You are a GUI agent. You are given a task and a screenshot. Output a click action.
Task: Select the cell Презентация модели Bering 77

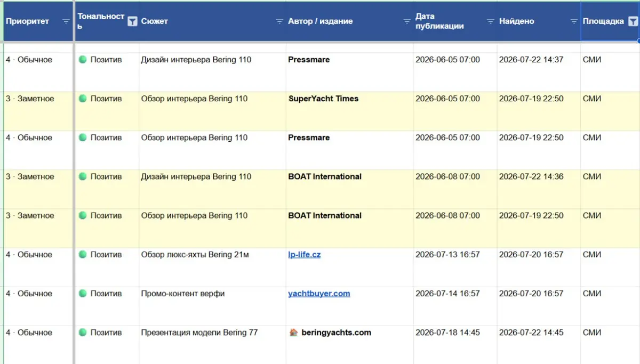click(212, 345)
